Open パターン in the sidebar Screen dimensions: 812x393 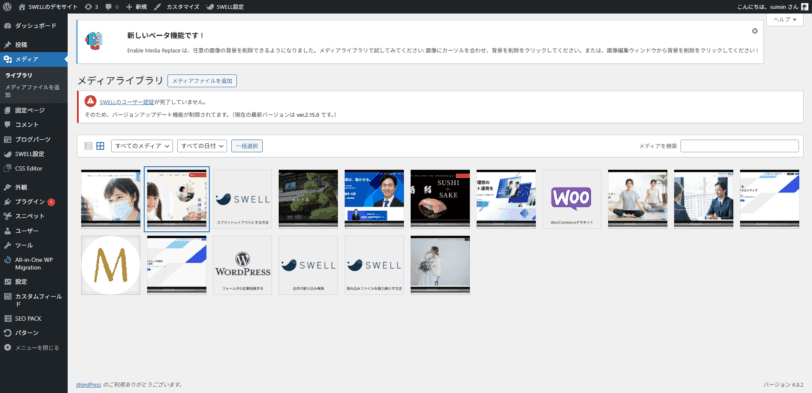tap(34, 332)
